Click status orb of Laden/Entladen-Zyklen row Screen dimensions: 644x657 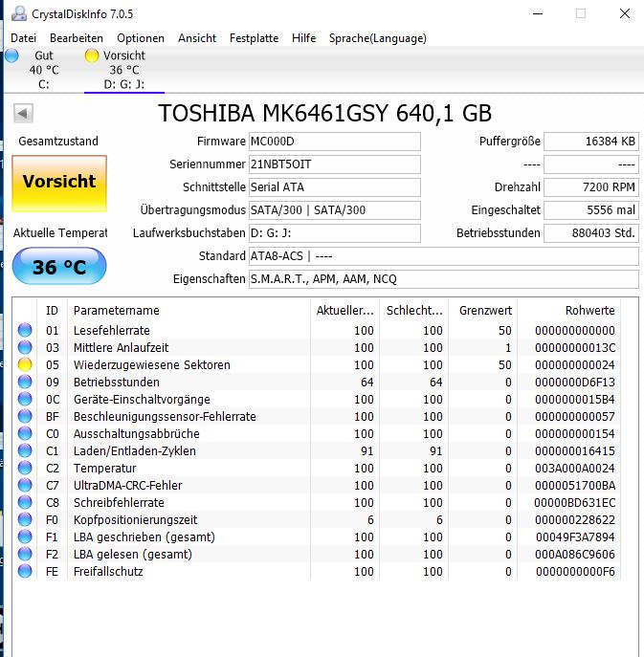25,450
